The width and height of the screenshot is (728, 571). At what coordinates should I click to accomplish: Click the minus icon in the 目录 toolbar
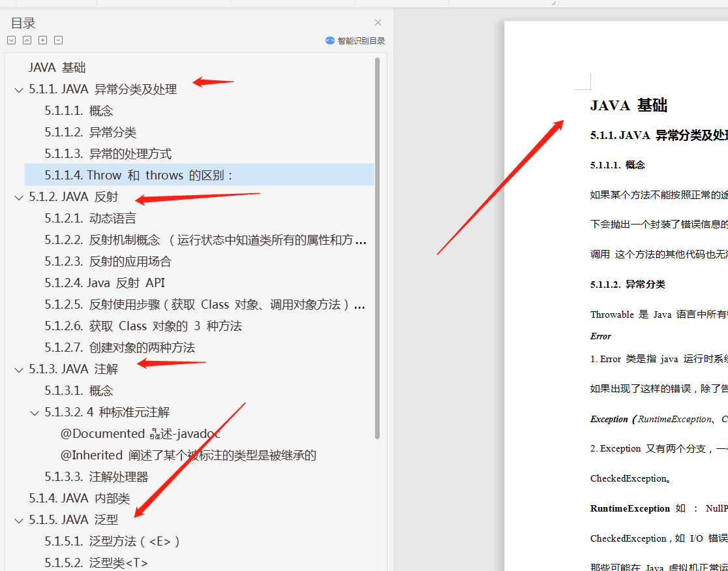pos(59,40)
